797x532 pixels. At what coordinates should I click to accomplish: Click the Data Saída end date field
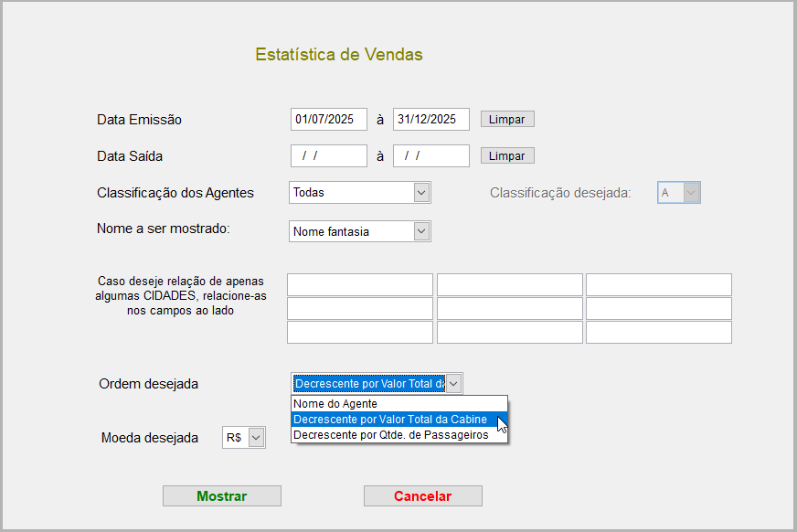(x=430, y=156)
